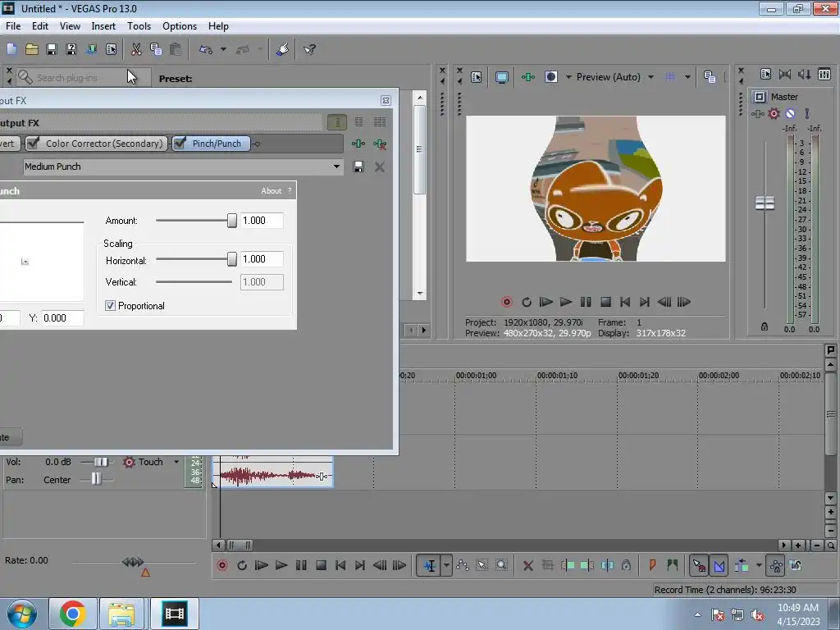The image size is (840, 630).
Task: Open the Undo history dropdown arrow
Action: pyautogui.click(x=223, y=50)
